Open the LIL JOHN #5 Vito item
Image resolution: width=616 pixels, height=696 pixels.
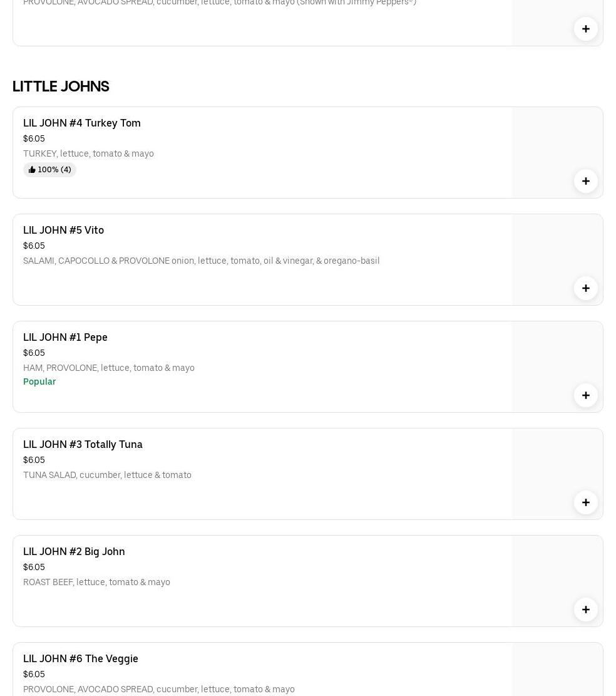(x=63, y=230)
